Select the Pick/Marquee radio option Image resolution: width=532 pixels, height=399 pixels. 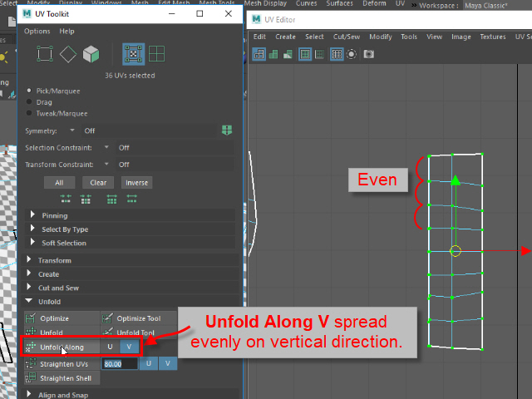(x=31, y=90)
